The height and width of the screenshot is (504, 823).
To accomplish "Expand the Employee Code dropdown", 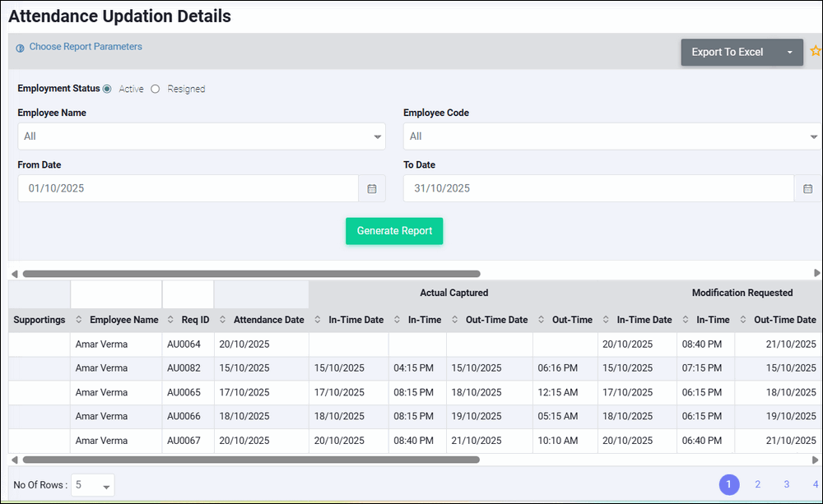I will tap(813, 136).
